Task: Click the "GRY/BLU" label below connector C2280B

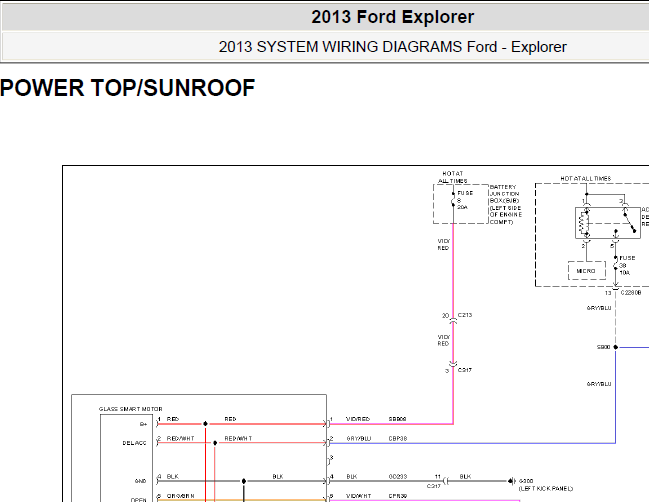Action: pos(599,307)
